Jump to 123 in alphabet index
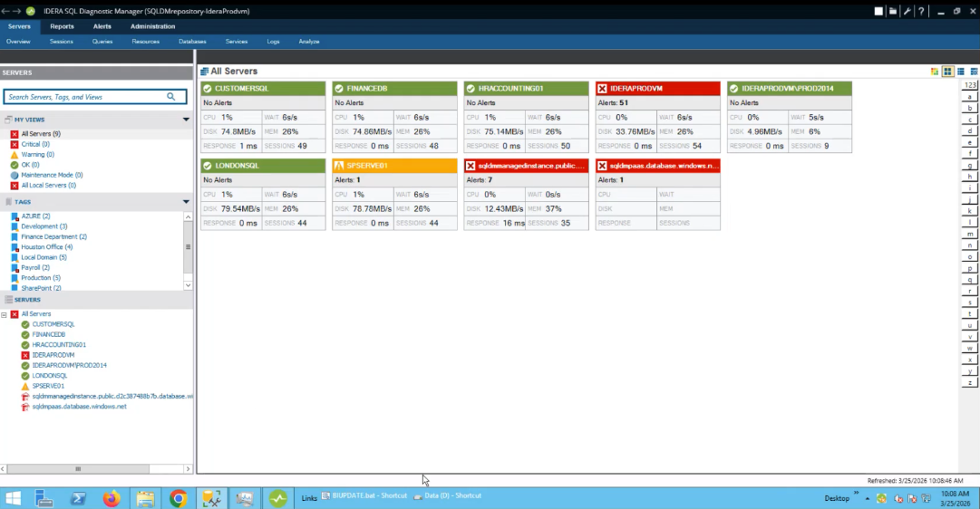This screenshot has width=980, height=509. click(x=969, y=85)
